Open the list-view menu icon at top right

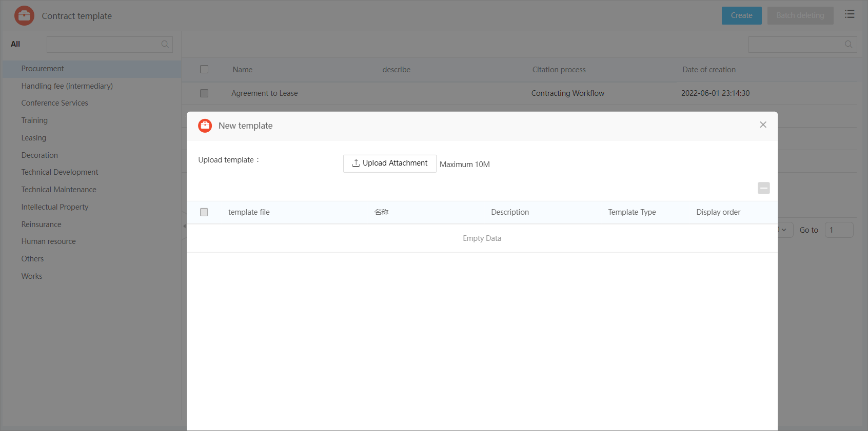pyautogui.click(x=850, y=14)
